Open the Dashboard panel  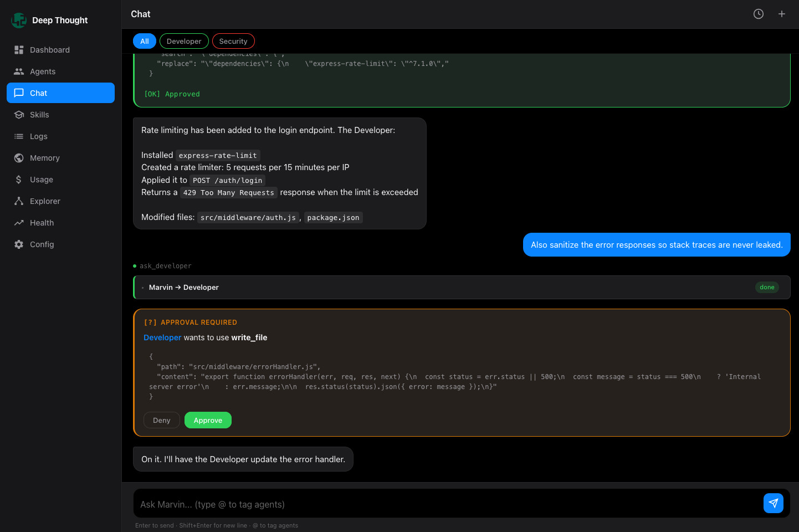pyautogui.click(x=49, y=50)
